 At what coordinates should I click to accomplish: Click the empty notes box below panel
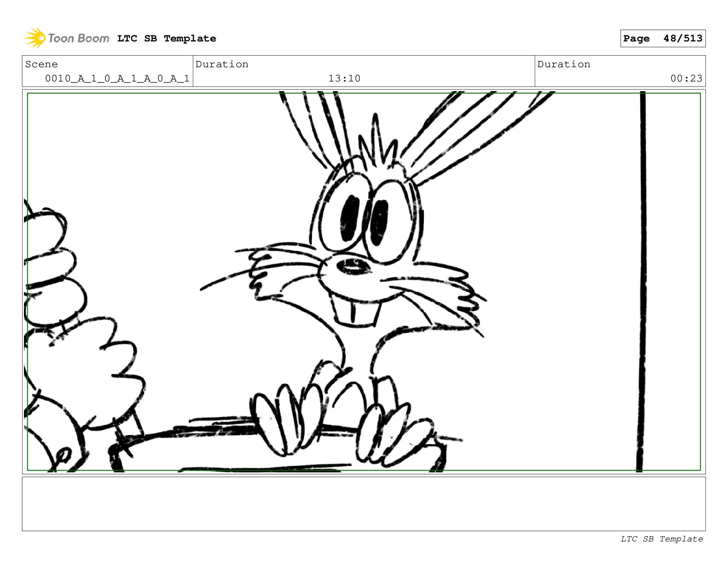pos(364,504)
